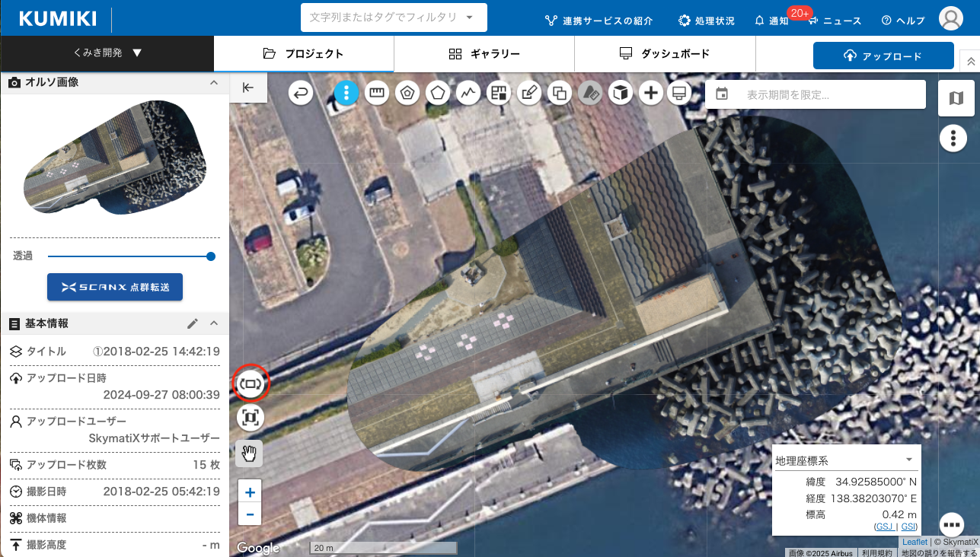Click the edit annotation pencil tool
The height and width of the screenshot is (557, 980).
coord(529,93)
